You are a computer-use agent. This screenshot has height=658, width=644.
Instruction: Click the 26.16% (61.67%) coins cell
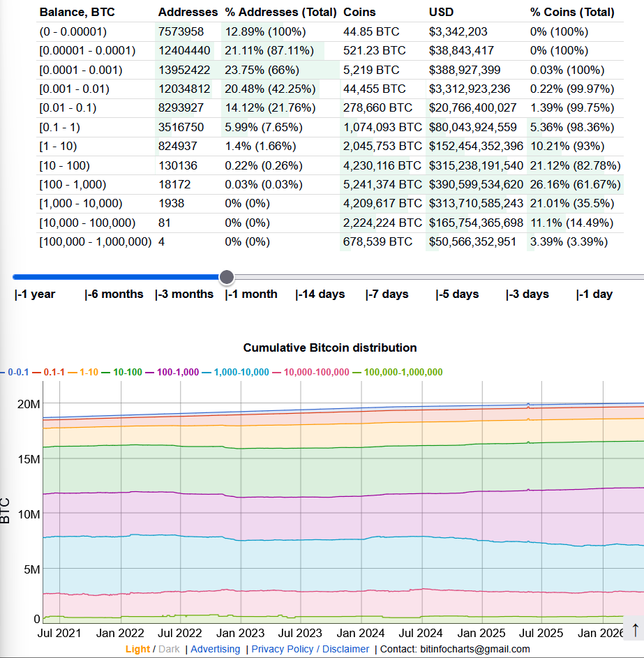575,184
